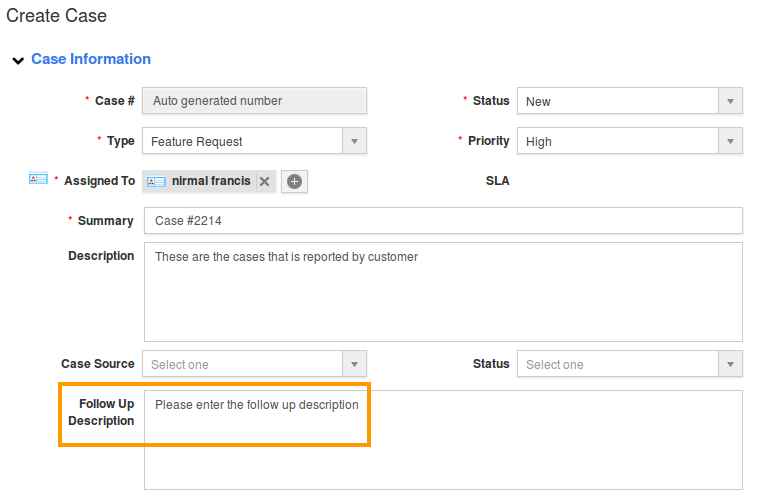The height and width of the screenshot is (495, 761).
Task: Click the contact card icon left of Assigned To
Action: (38, 179)
